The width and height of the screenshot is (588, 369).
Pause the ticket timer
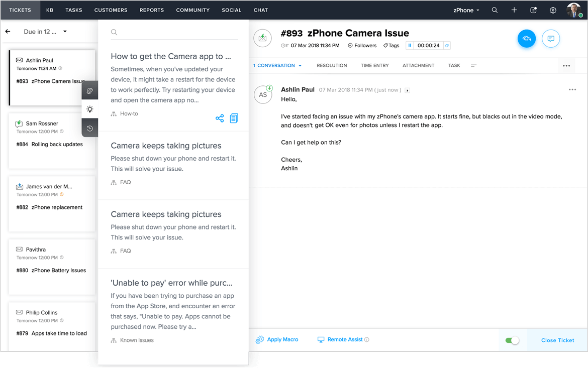pyautogui.click(x=410, y=46)
